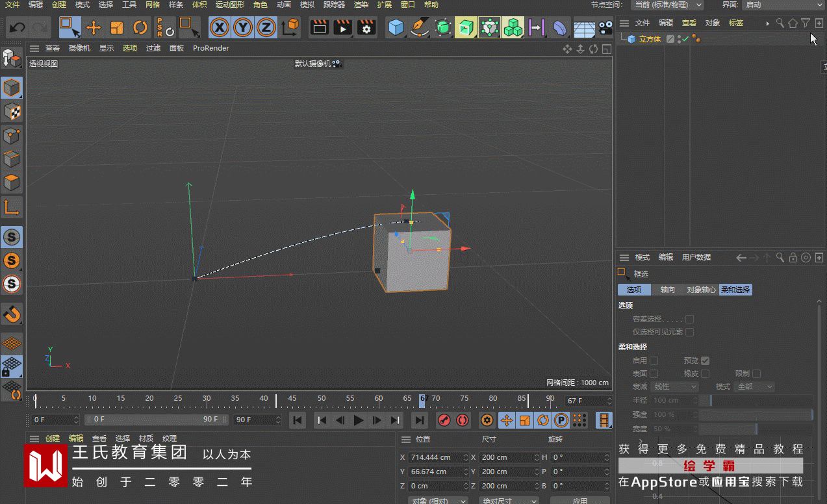
Task: Switch to 对象轴心 tab
Action: (701, 290)
